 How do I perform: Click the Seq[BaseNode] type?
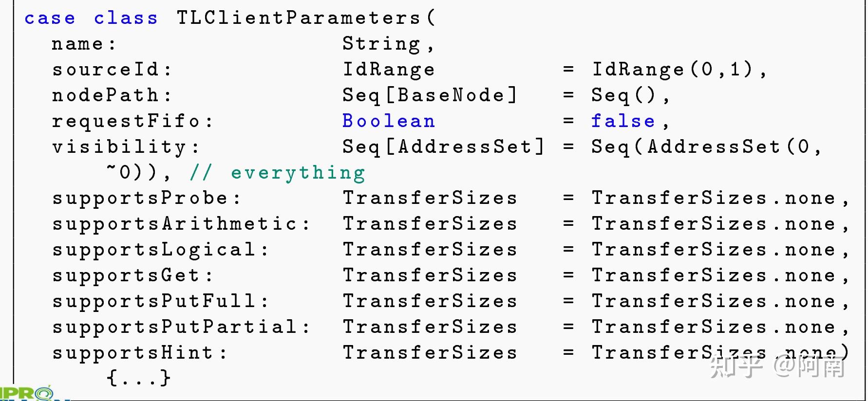click(429, 95)
